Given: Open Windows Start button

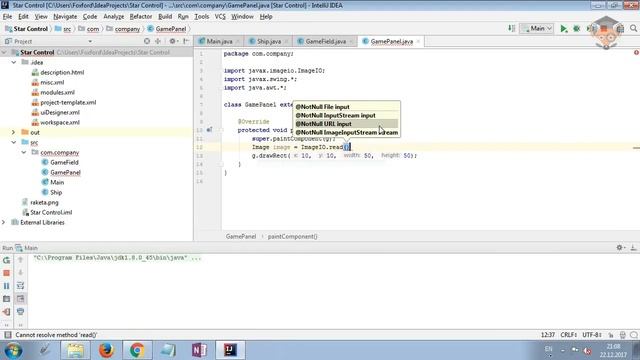Looking at the screenshot, I should (13, 350).
